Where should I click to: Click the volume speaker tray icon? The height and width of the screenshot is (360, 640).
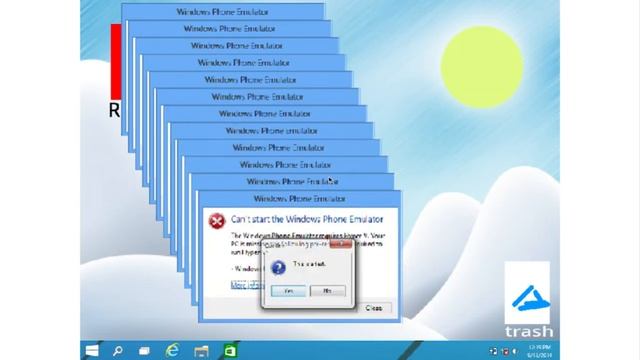pos(515,351)
